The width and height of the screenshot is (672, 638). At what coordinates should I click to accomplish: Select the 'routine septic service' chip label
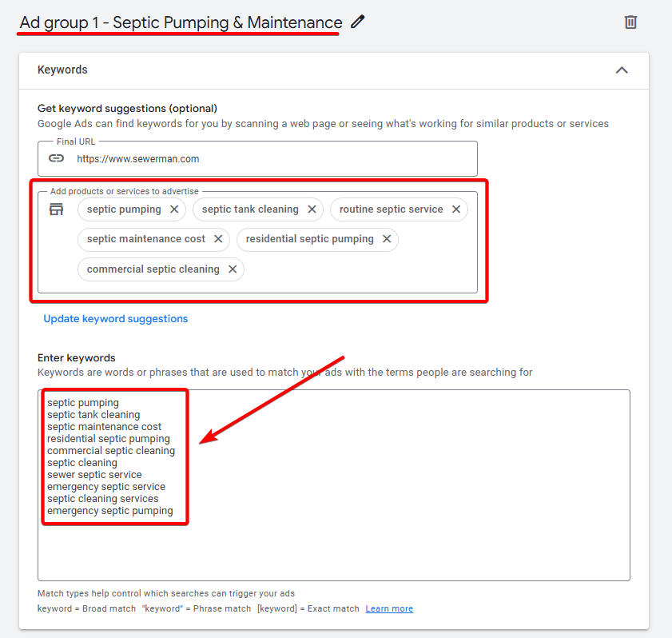[x=391, y=209]
